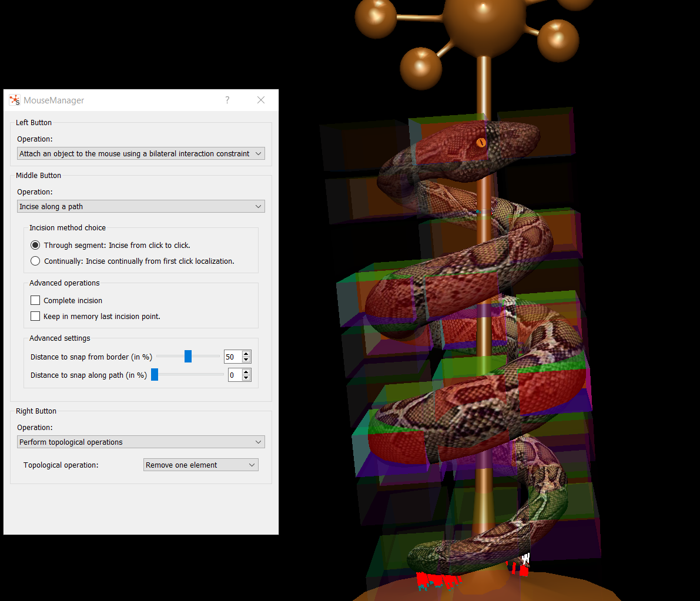Decrease snap along path value with down arrow
This screenshot has height=601, width=700.
point(246,378)
